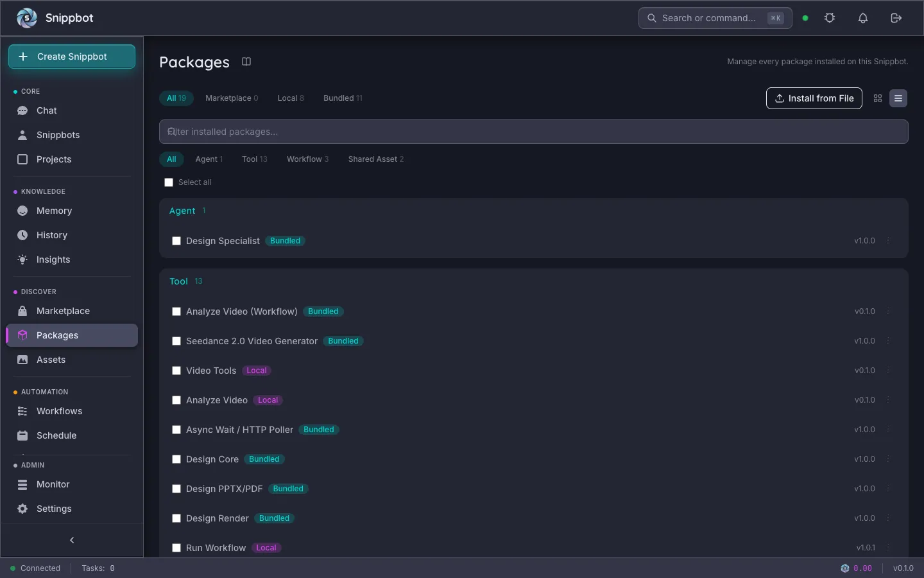This screenshot has width=924, height=578.
Task: Click the Tool group heading
Action: pyautogui.click(x=178, y=281)
